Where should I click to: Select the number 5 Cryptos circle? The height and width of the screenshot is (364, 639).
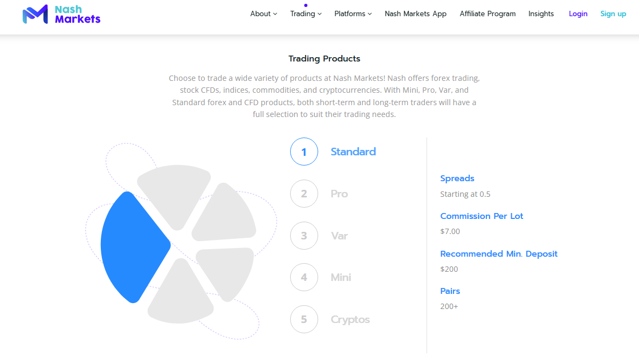[x=304, y=319]
